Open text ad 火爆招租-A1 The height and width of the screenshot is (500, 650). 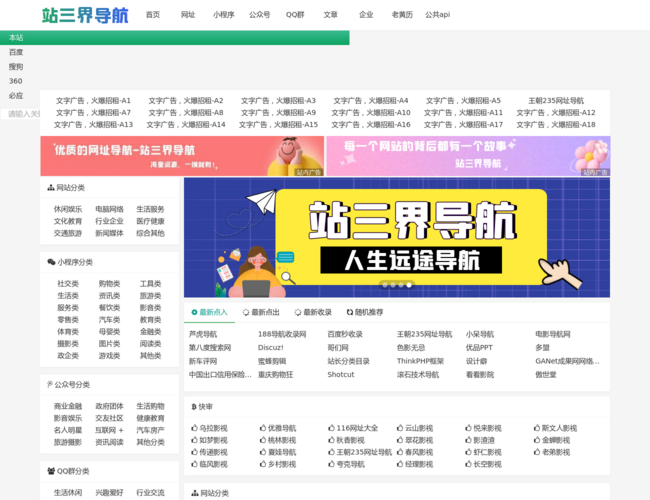coord(93,100)
